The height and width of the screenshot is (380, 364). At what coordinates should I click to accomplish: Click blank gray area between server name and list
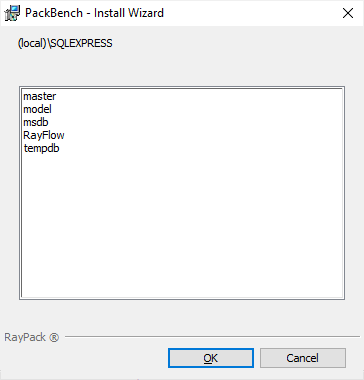182,68
